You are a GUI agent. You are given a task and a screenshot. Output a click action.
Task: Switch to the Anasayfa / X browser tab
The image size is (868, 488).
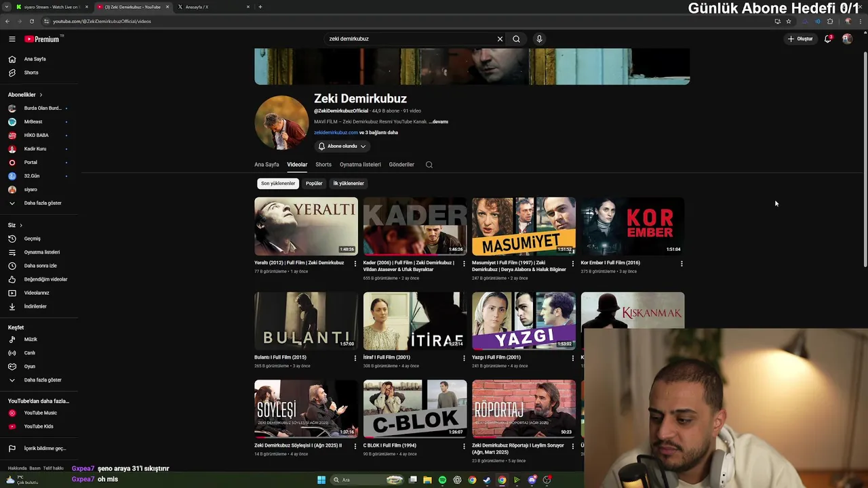coord(212,7)
